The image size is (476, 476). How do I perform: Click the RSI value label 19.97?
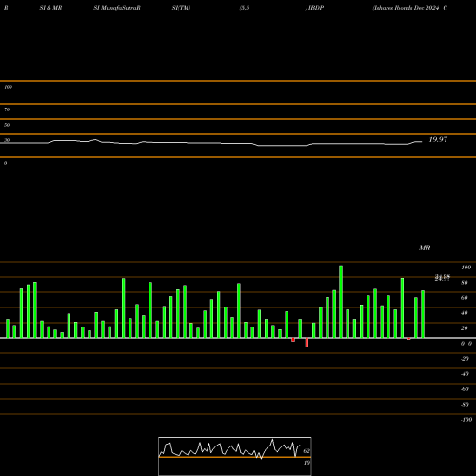click(438, 139)
